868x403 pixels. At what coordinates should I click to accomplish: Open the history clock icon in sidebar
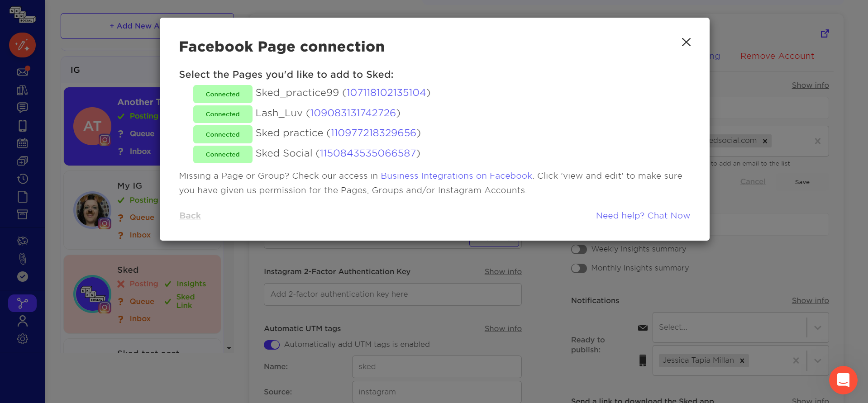tap(22, 179)
